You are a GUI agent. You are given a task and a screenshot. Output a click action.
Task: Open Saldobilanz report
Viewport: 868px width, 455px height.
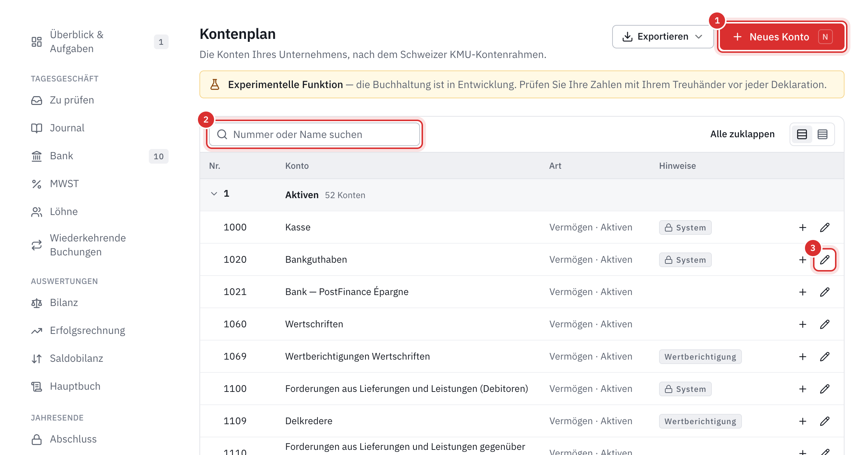point(100,358)
